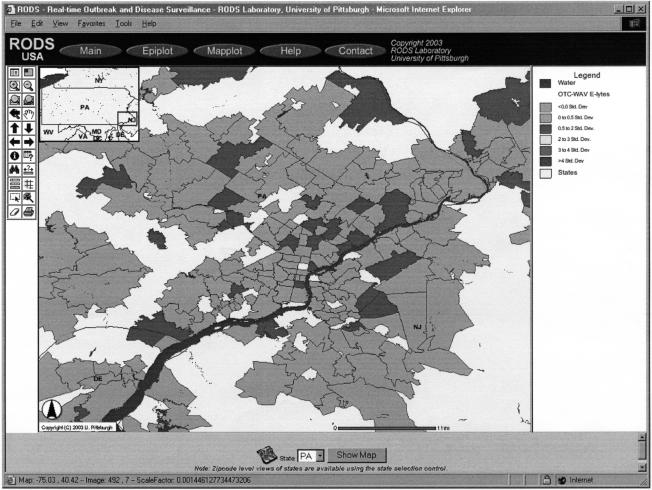The height and width of the screenshot is (490, 652).
Task: Select the Measure distance tool
Action: pos(28,170)
